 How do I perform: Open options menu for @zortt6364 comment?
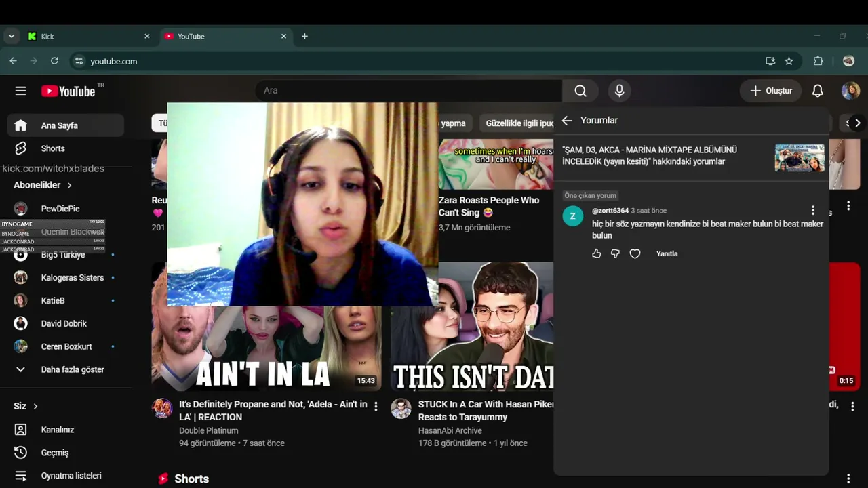[813, 211]
